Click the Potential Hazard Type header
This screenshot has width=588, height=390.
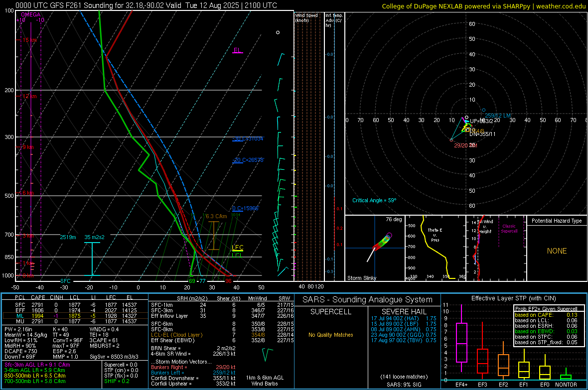(x=557, y=221)
